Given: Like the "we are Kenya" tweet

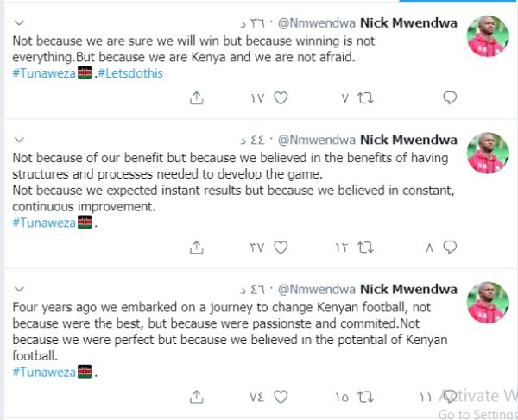Looking at the screenshot, I should 280,98.
